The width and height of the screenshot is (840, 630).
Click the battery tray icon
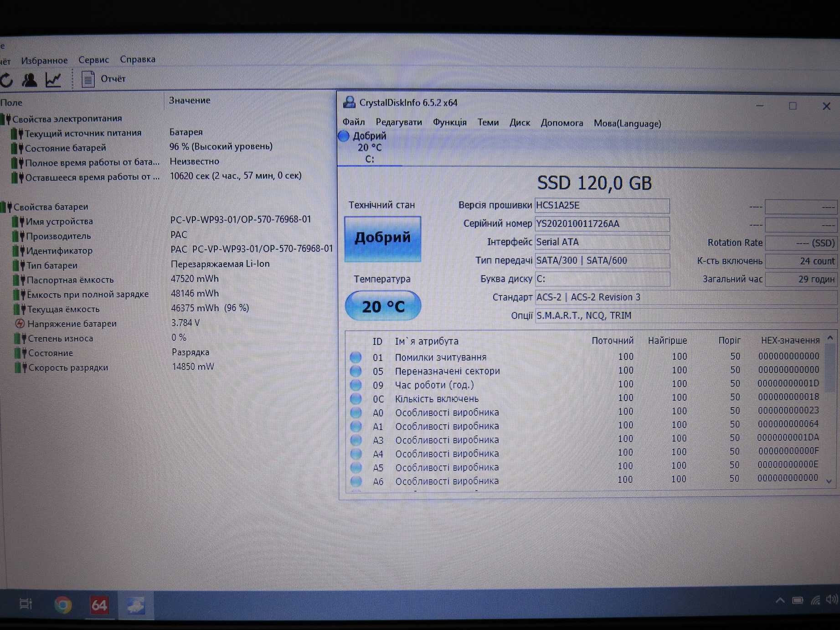point(798,600)
